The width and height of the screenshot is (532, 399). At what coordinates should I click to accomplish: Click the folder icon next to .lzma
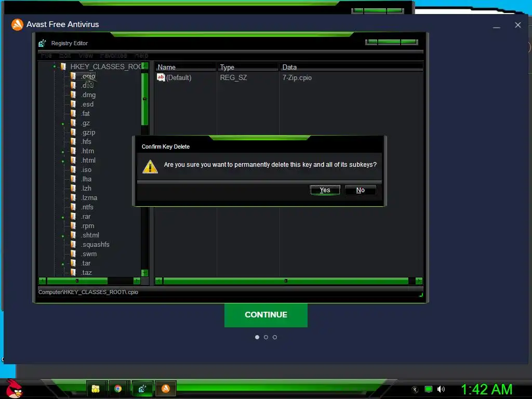coord(73,197)
